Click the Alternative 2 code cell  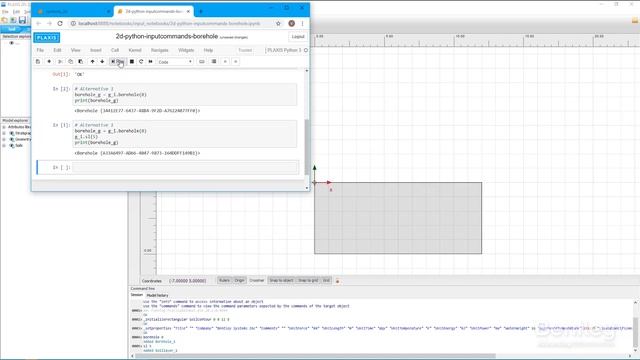pos(185,95)
